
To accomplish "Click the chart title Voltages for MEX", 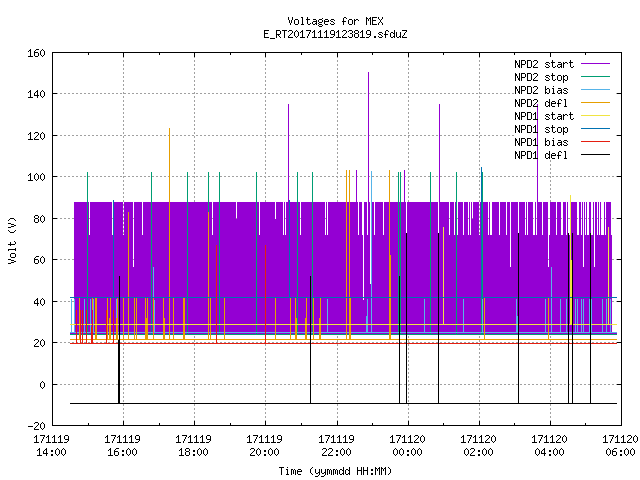I will pos(335,21).
